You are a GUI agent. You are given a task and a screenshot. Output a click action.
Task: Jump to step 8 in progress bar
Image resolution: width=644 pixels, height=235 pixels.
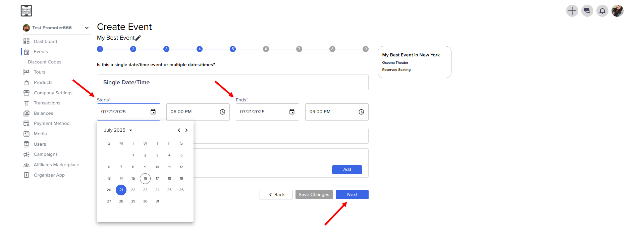(332, 49)
